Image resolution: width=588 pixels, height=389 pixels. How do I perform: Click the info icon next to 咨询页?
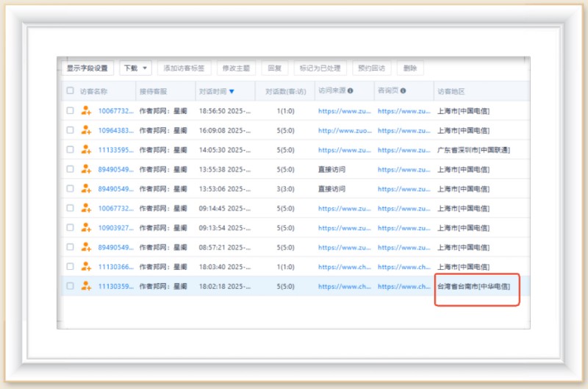(404, 91)
